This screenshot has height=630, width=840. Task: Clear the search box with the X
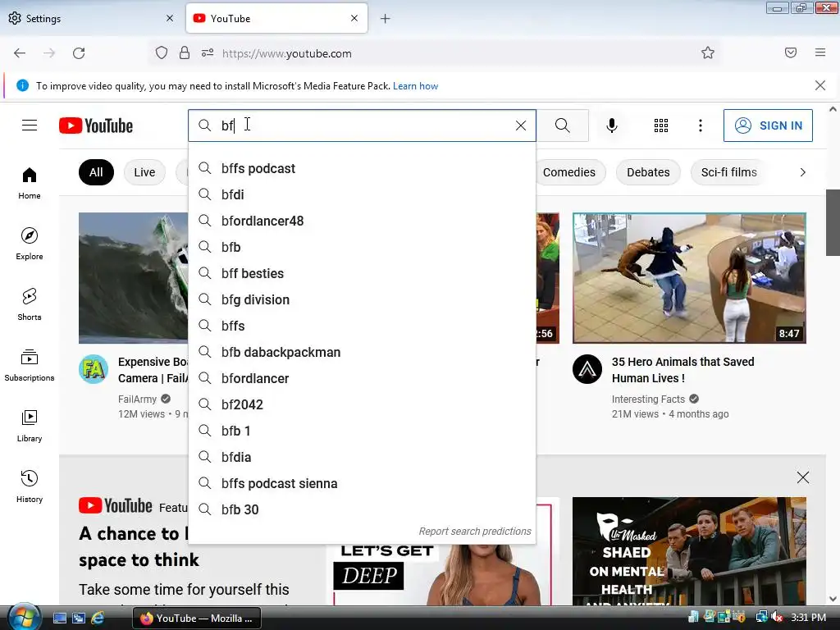pyautogui.click(x=521, y=126)
